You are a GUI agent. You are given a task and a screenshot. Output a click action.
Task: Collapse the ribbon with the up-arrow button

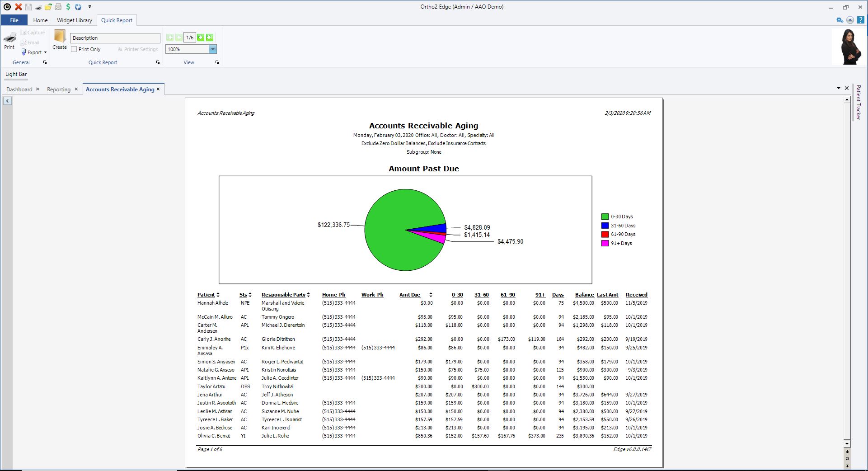click(850, 20)
